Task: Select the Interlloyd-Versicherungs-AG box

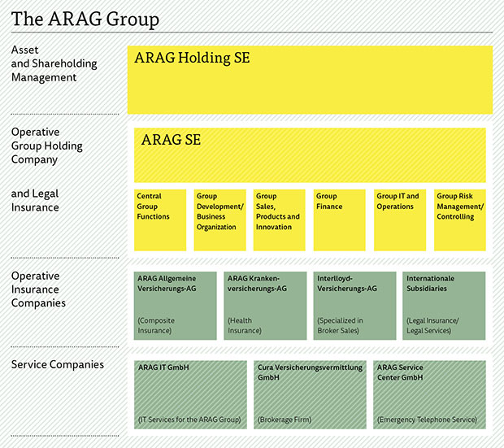Action: click(354, 306)
